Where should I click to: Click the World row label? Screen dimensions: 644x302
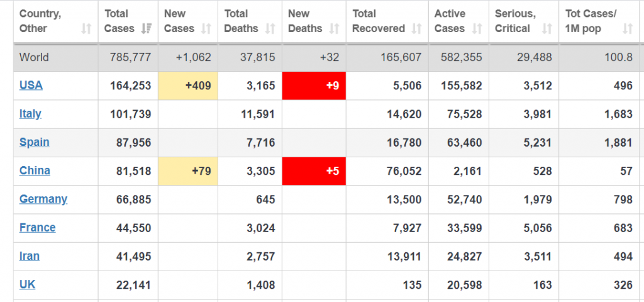click(x=34, y=57)
